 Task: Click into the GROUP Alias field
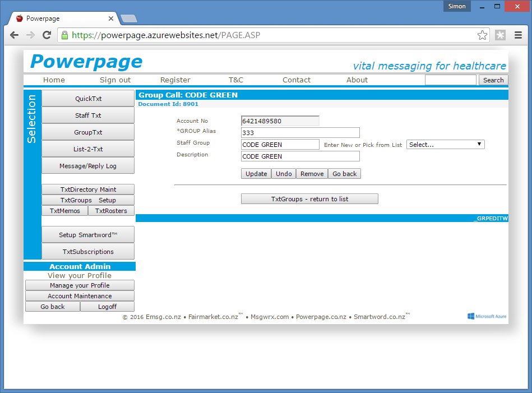click(300, 133)
